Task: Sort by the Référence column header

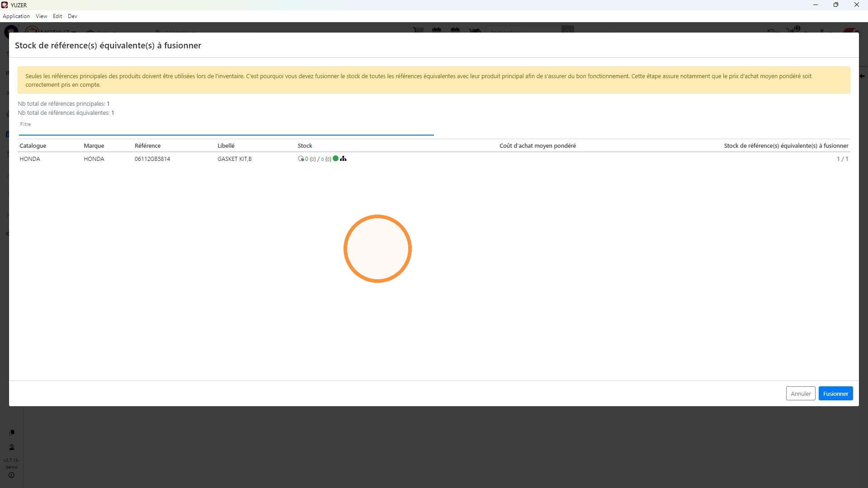Action: coord(147,145)
